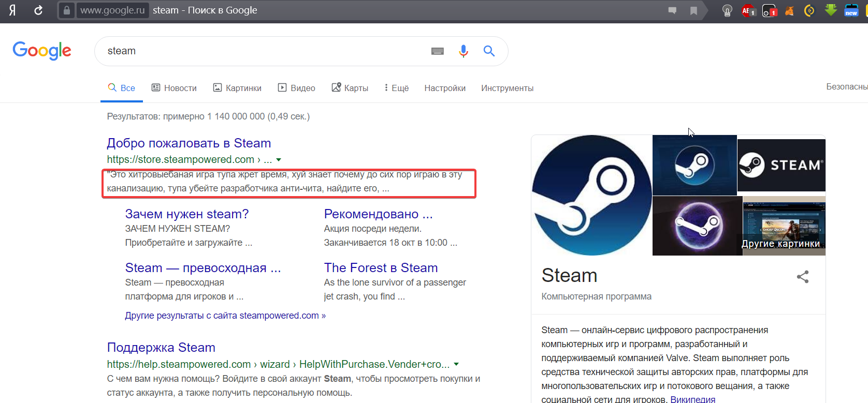Image resolution: width=868 pixels, height=403 pixels.
Task: Click the Yandex browser logo button
Action: click(12, 10)
